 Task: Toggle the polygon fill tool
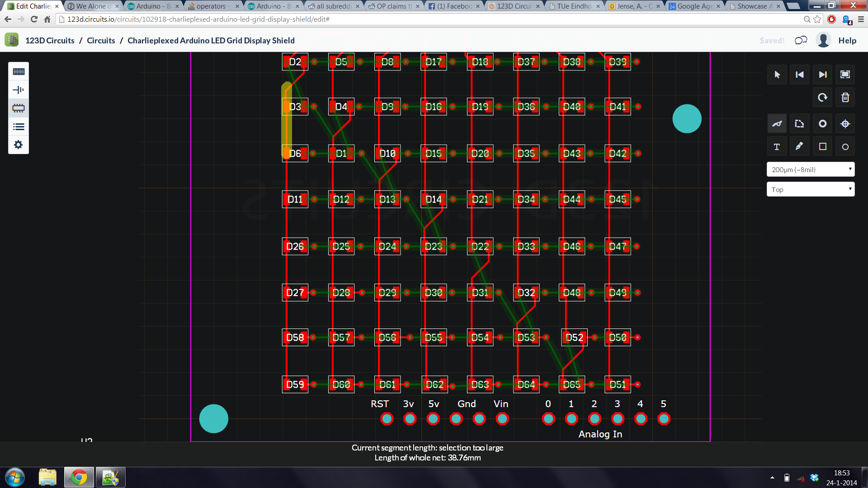pos(799,123)
